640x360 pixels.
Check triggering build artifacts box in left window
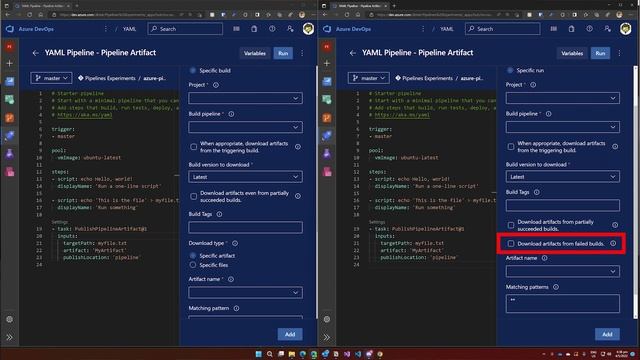193,147
